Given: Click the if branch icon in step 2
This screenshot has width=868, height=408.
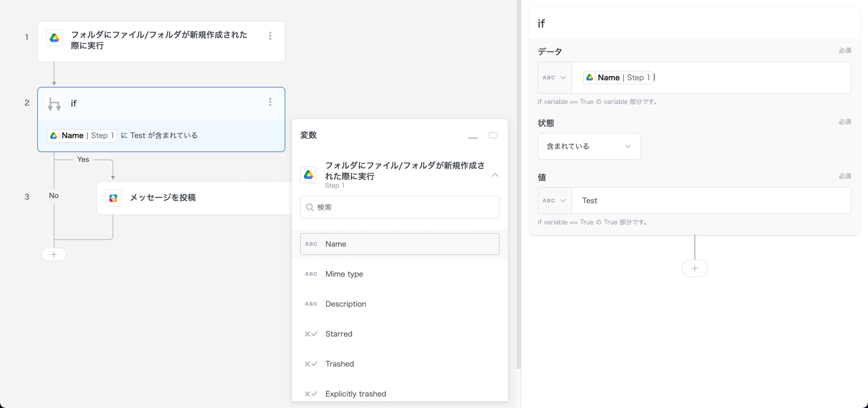Looking at the screenshot, I should (x=54, y=104).
